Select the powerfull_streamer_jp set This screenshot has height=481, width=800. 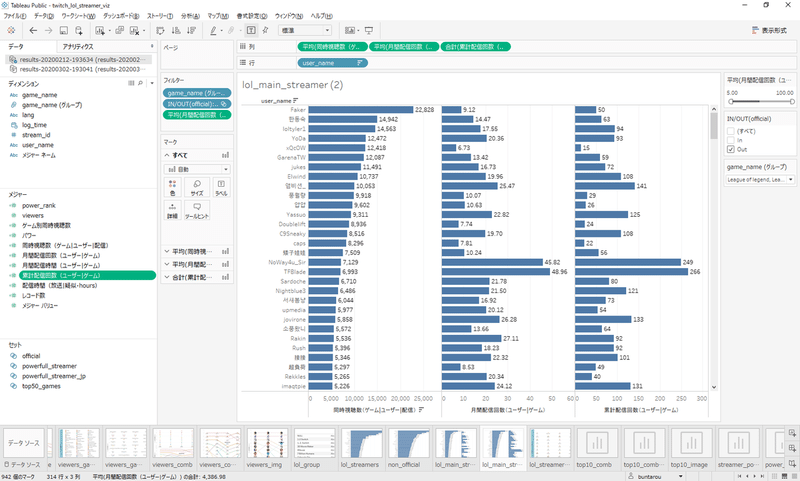tap(54, 376)
